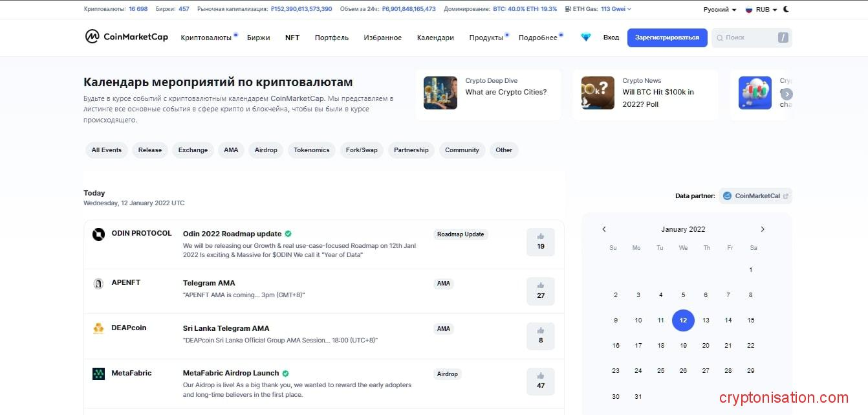Toggle dark mode moon icon

coord(786,10)
